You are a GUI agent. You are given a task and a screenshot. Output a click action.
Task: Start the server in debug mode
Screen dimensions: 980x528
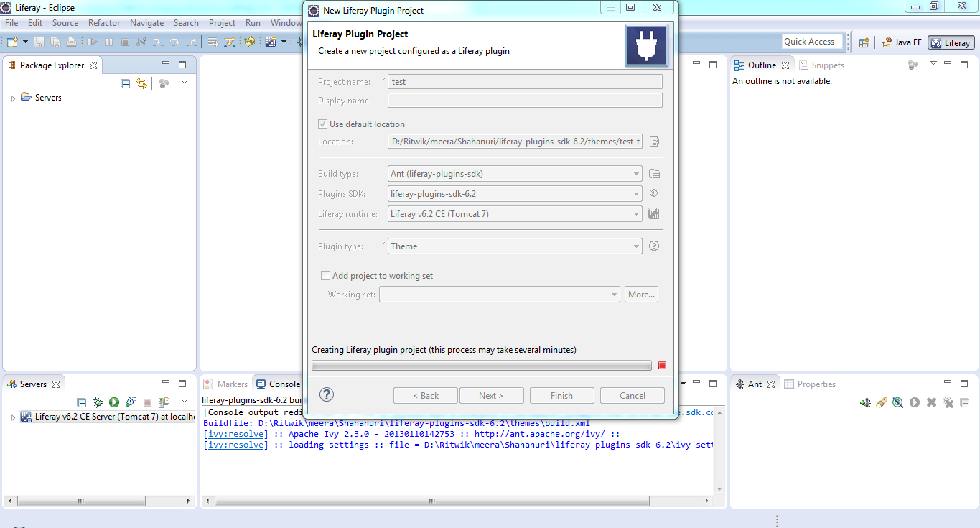(98, 402)
